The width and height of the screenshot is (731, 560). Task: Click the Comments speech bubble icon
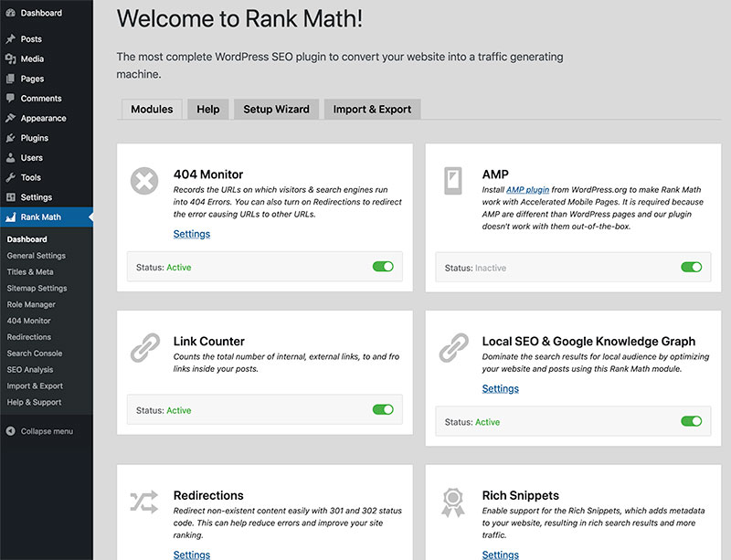10,99
